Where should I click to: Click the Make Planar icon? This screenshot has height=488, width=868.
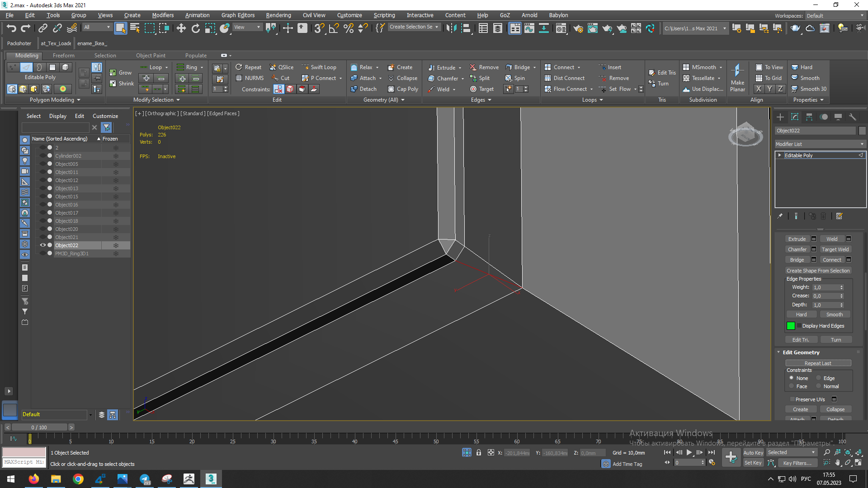(x=737, y=71)
